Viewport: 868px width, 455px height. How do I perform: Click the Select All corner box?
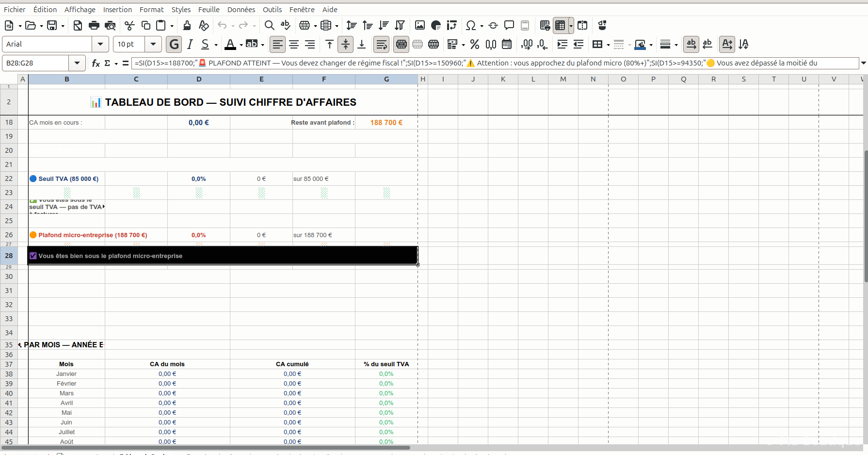pyautogui.click(x=9, y=79)
